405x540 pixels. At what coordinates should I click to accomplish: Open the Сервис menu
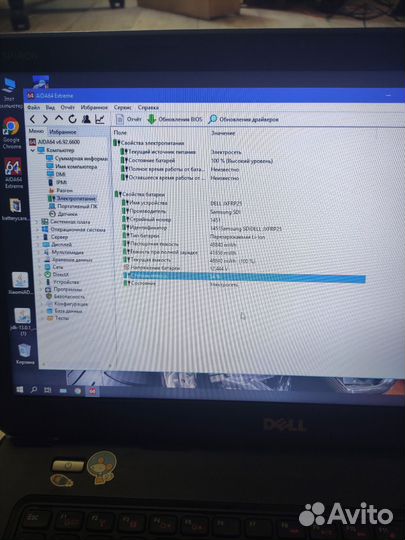pyautogui.click(x=123, y=107)
